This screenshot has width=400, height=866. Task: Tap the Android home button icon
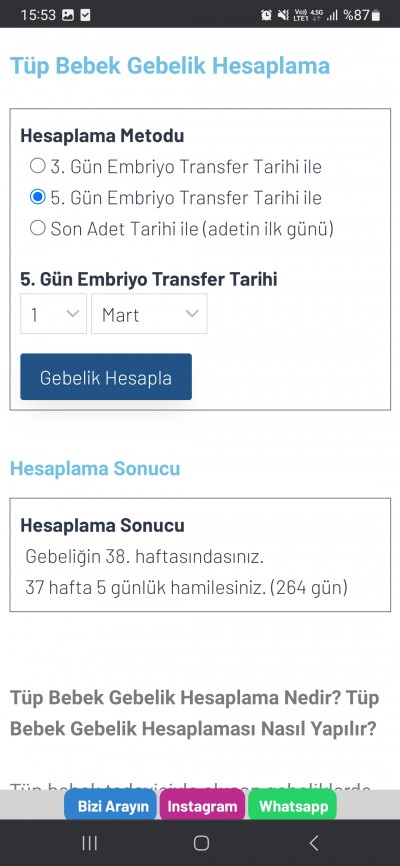click(x=201, y=843)
